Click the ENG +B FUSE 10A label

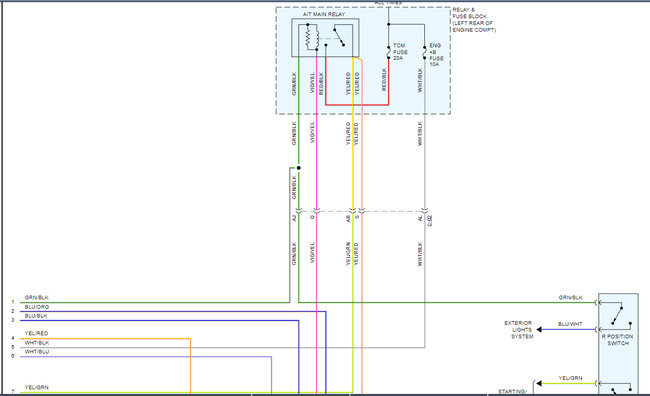(436, 55)
